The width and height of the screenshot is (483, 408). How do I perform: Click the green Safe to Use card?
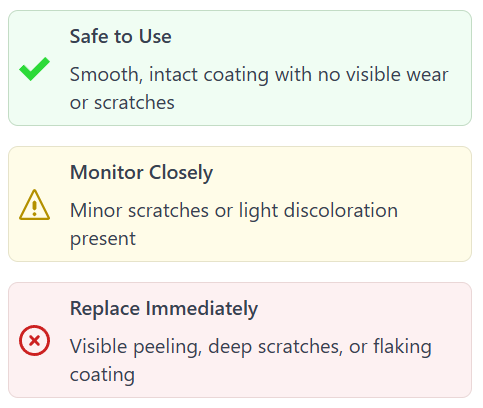(240, 68)
